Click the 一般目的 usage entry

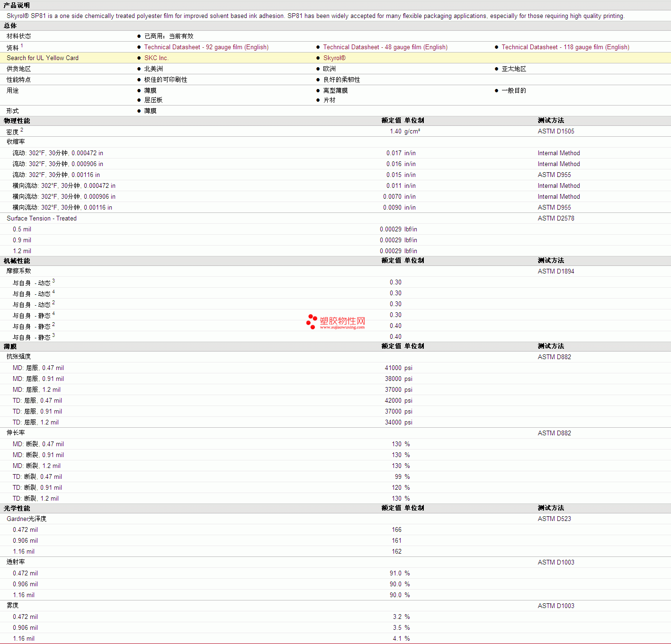pyautogui.click(x=514, y=90)
